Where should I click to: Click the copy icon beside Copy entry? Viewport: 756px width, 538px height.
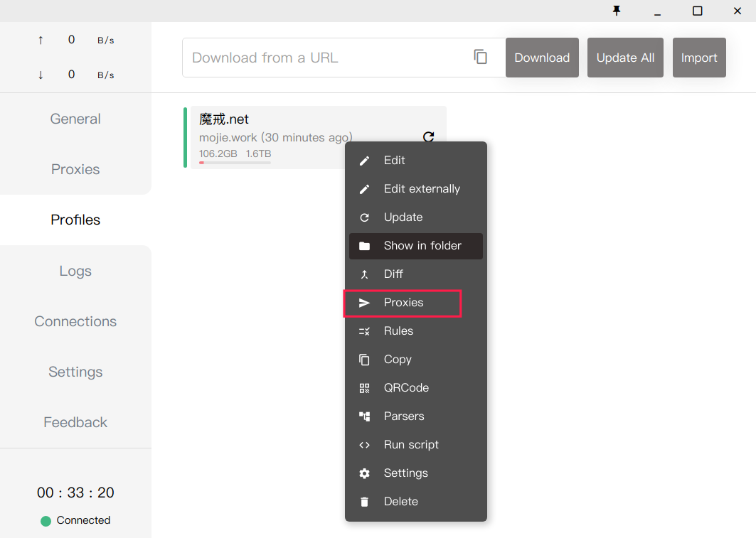point(365,360)
